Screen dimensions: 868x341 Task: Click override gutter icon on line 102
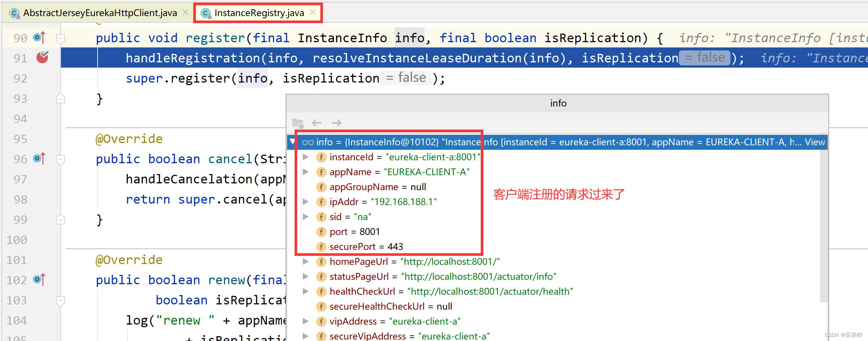[x=40, y=279]
